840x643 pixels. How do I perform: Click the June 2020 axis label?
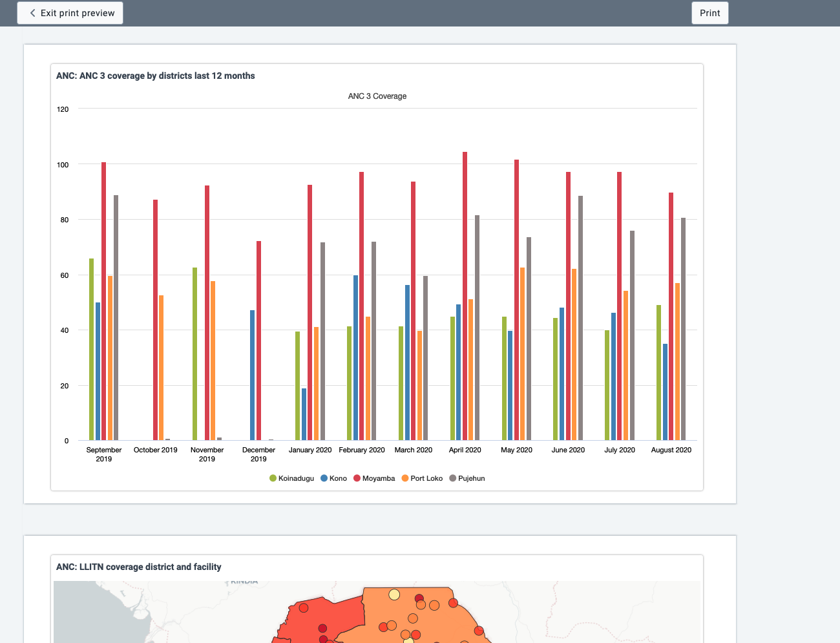click(568, 450)
